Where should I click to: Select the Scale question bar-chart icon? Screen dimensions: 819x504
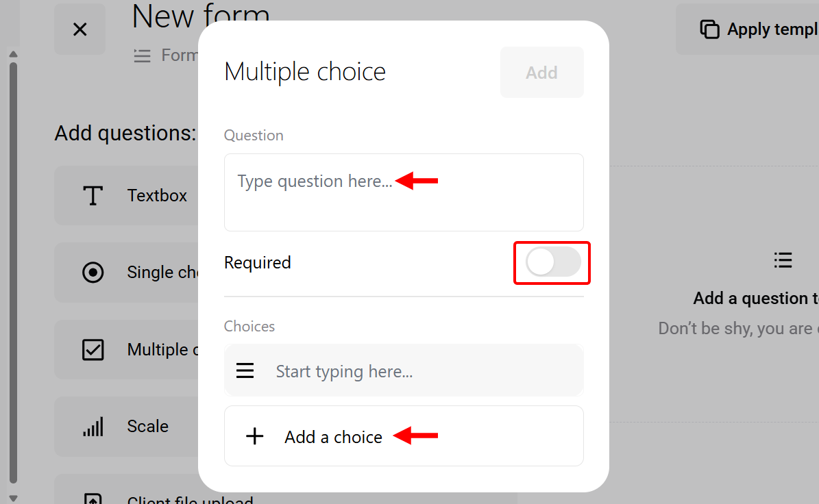click(93, 426)
